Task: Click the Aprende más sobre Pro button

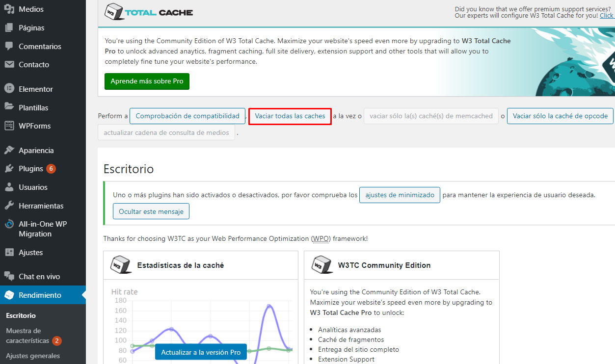Action: click(147, 81)
